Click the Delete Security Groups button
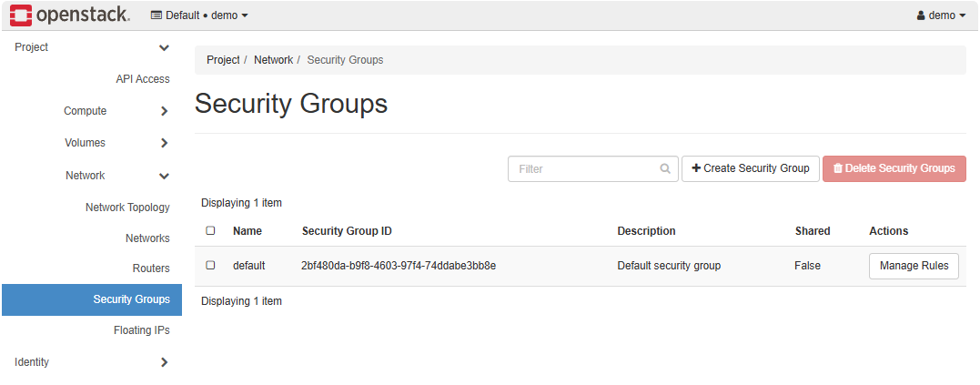 click(x=894, y=168)
